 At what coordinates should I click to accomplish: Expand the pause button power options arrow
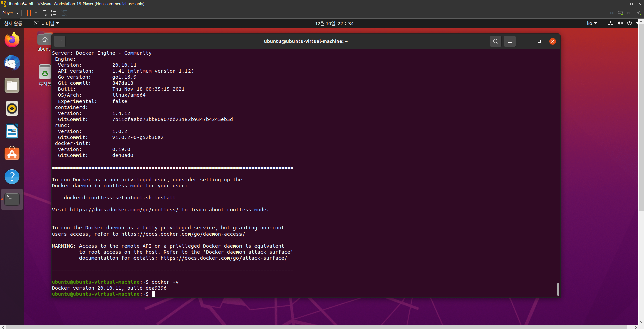coord(36,13)
